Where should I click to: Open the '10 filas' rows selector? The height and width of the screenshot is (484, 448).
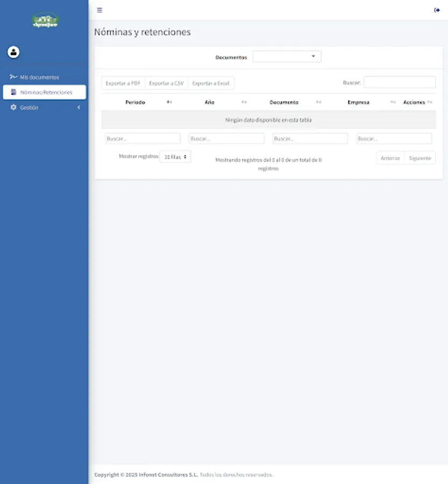point(175,157)
